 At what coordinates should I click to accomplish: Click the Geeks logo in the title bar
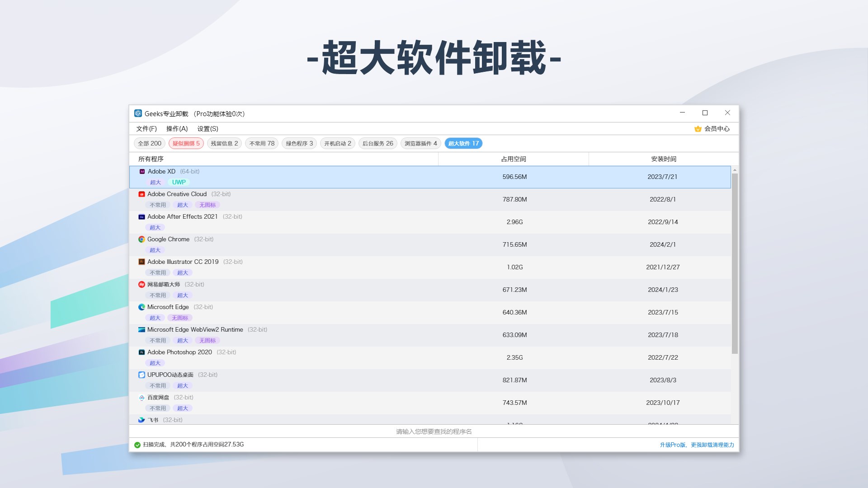click(x=138, y=113)
